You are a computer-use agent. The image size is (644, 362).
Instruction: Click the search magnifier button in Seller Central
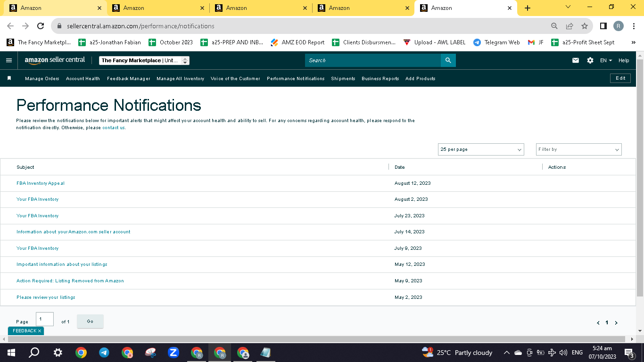tap(448, 60)
